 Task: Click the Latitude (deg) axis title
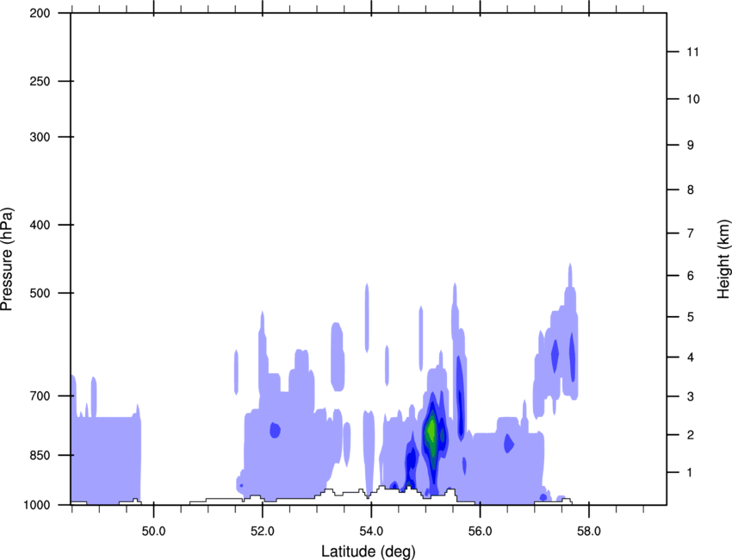coord(370,551)
